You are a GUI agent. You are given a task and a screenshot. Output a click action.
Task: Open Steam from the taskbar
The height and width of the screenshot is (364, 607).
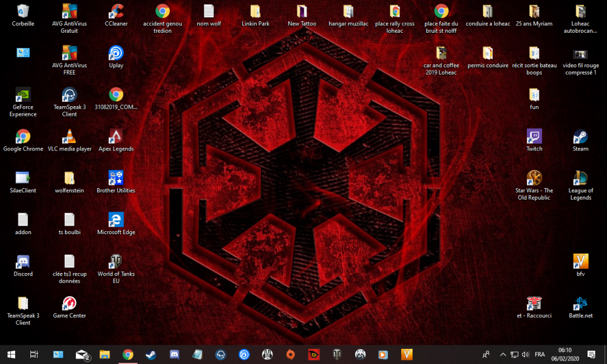151,354
